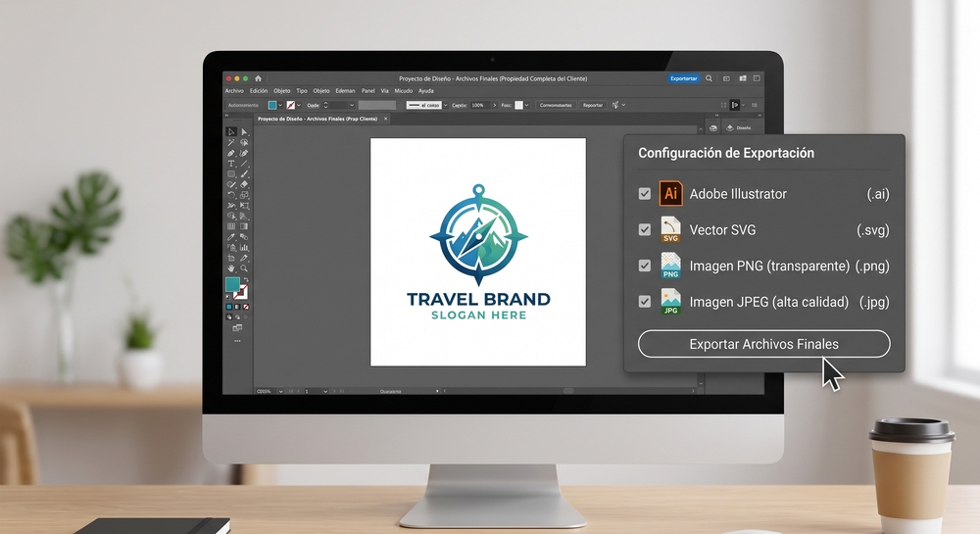Click the stroke weight stepper arrows

(325, 105)
